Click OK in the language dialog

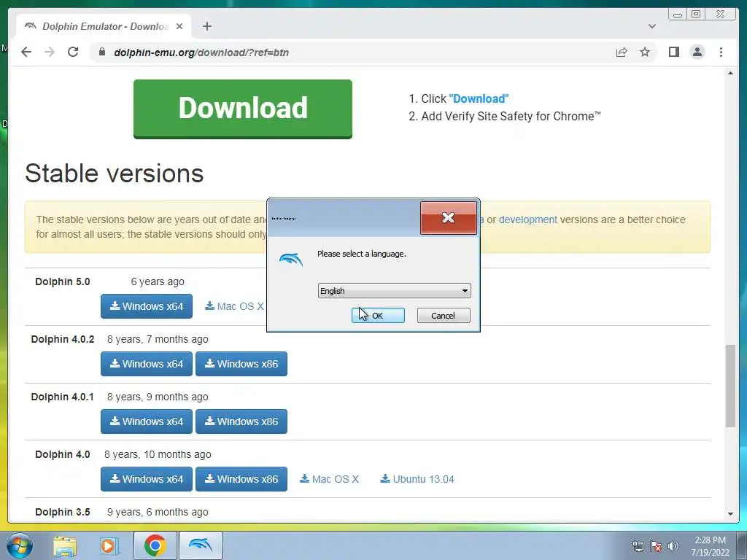tap(378, 315)
